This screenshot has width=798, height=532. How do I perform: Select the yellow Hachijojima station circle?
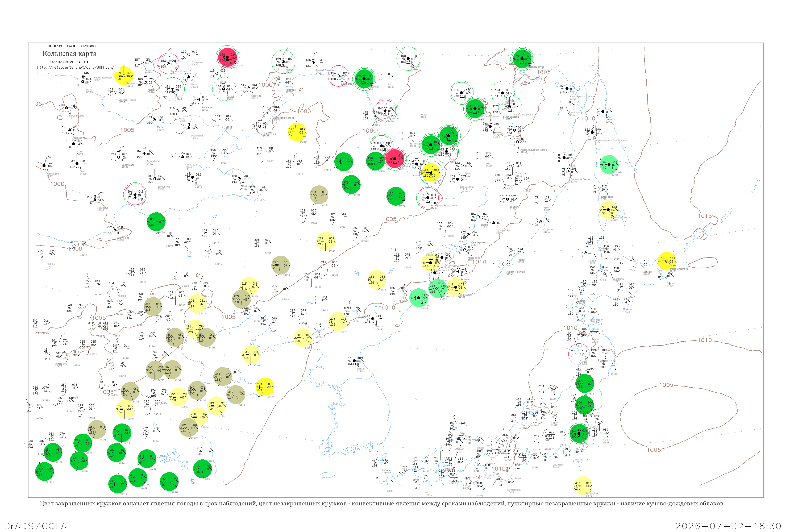583,485
